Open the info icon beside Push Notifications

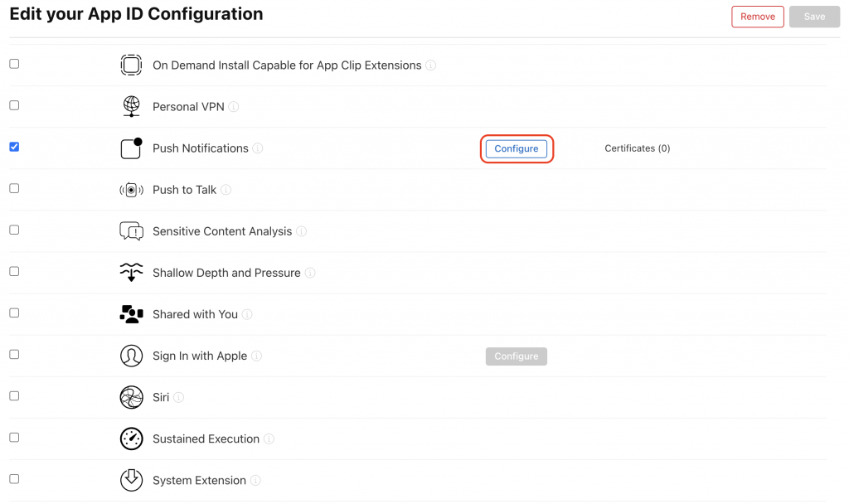tap(258, 148)
